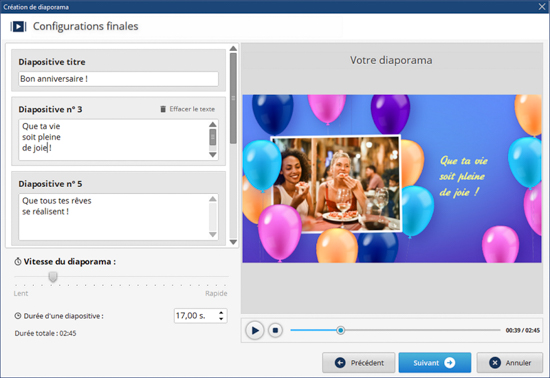This screenshot has width=550, height=378.
Task: Click down arrow in slide 3 text scrollbar
Action: (213, 155)
